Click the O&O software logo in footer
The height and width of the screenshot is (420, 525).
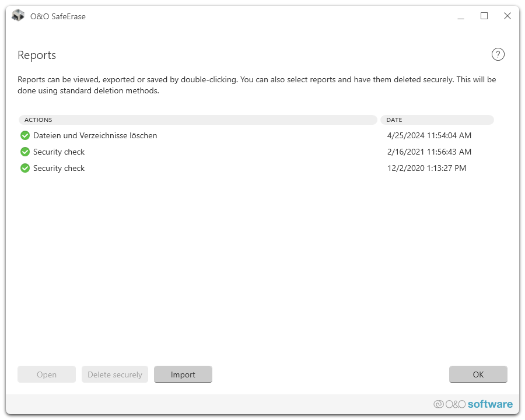coord(473,404)
